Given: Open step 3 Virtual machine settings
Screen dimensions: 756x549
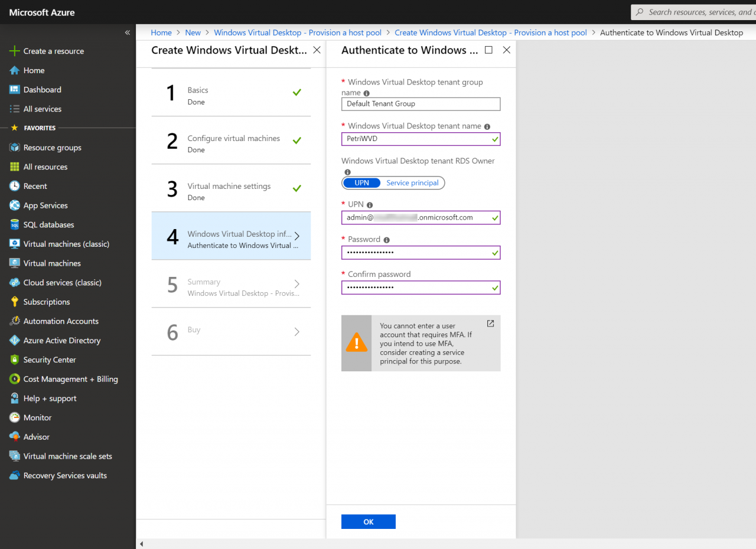Looking at the screenshot, I should pos(231,188).
